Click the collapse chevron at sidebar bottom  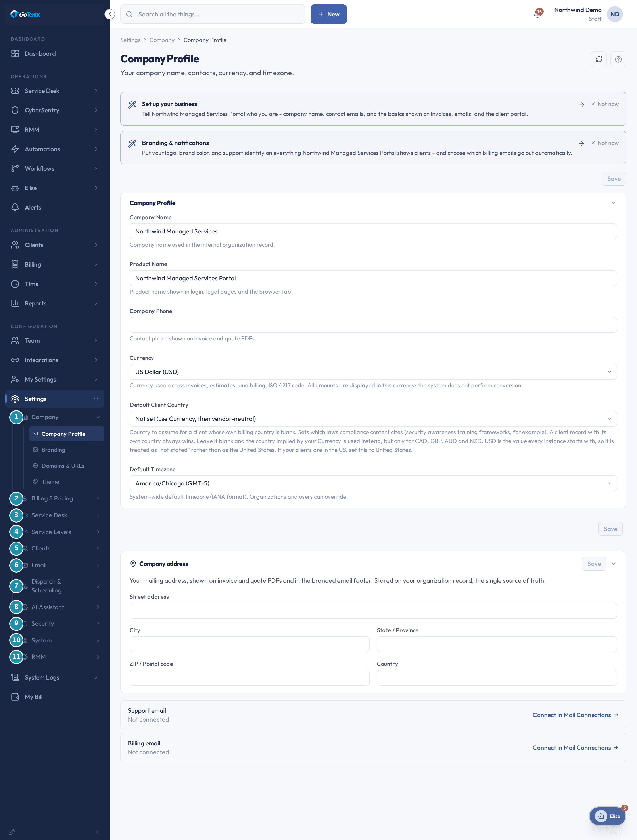pyautogui.click(x=97, y=832)
